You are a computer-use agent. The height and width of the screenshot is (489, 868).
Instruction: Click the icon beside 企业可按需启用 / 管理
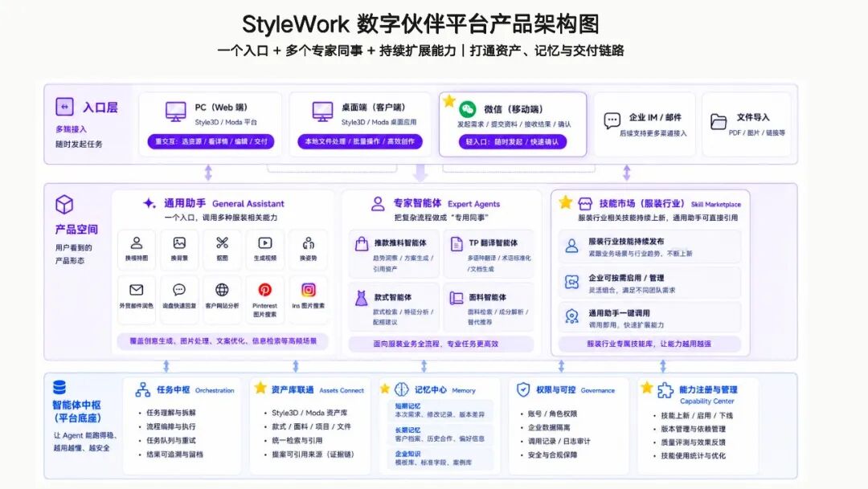coord(572,282)
